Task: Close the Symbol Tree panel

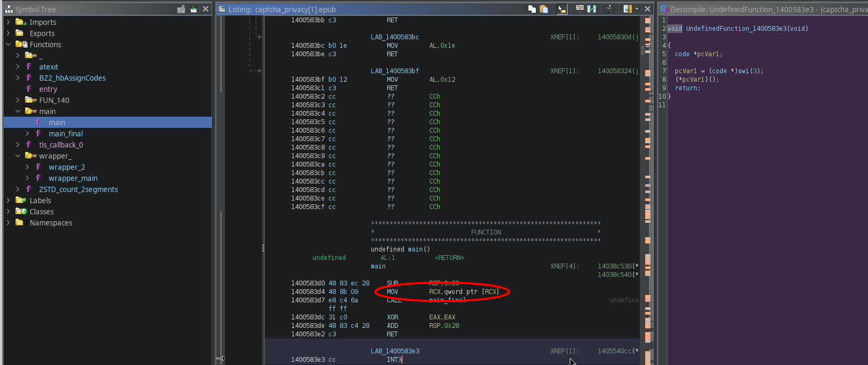Action: (206, 9)
